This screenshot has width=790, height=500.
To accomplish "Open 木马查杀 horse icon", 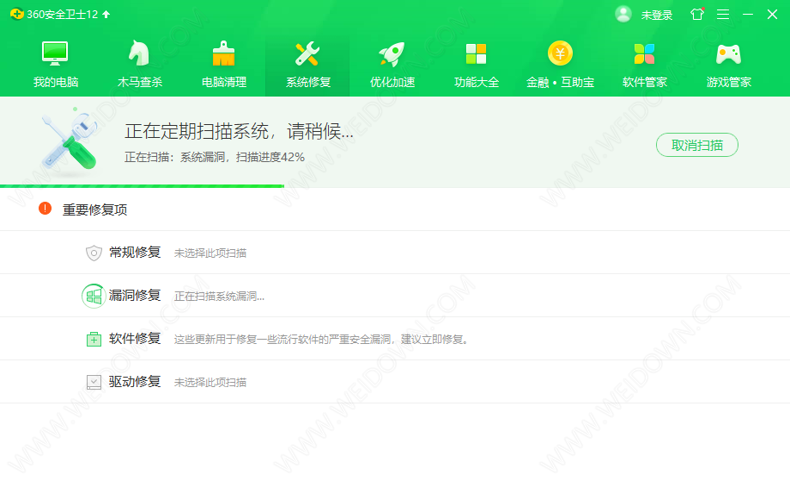I will [x=139, y=53].
